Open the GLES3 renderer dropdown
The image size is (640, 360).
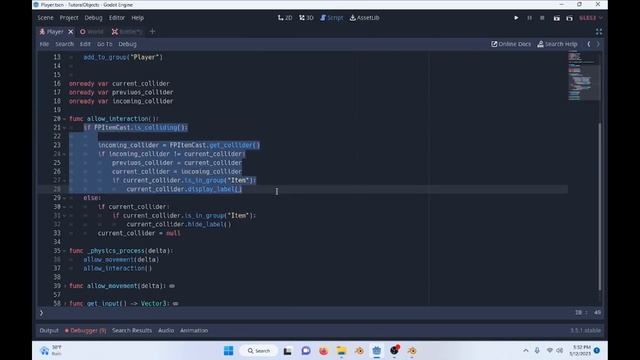[591, 18]
